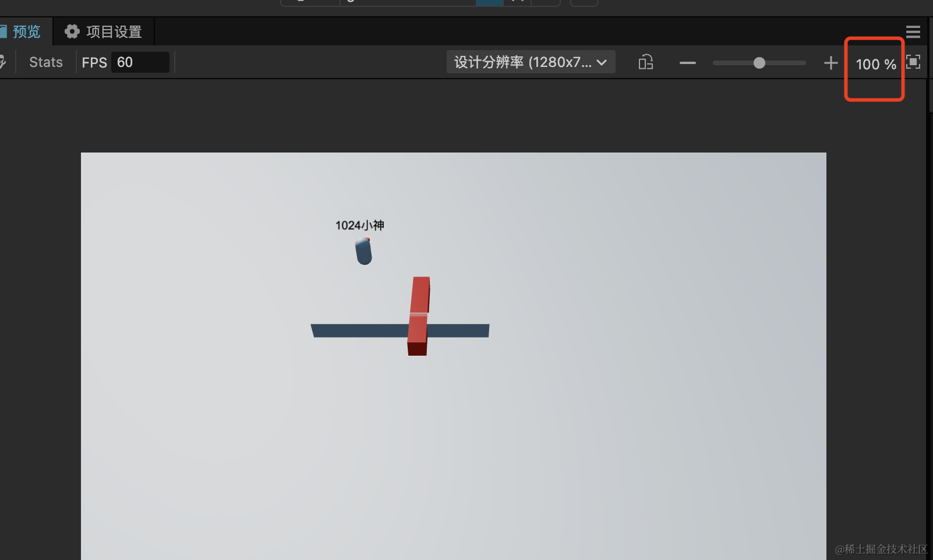
Task: Click the red block in preview
Action: (x=419, y=316)
